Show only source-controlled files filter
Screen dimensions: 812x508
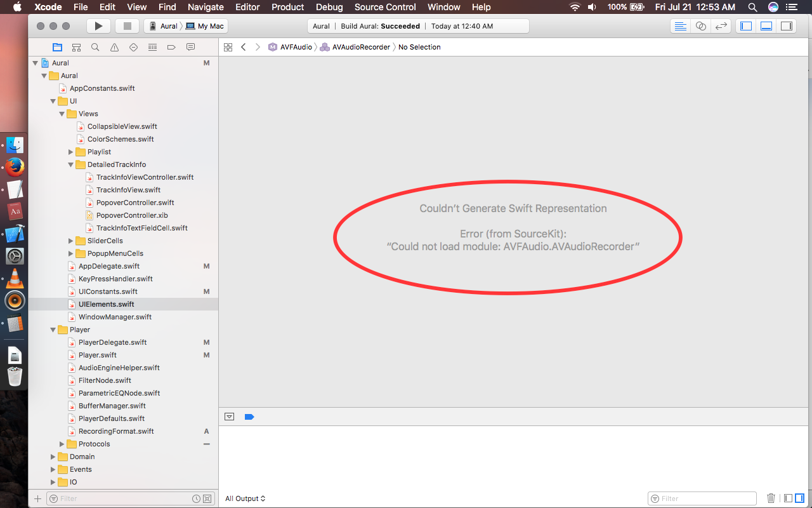coord(207,498)
